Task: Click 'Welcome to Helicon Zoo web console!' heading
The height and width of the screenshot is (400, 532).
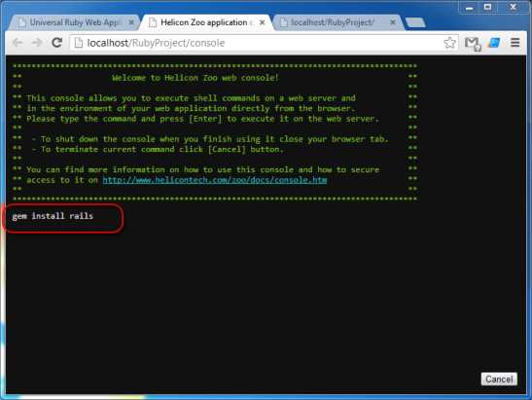Action: coord(195,78)
